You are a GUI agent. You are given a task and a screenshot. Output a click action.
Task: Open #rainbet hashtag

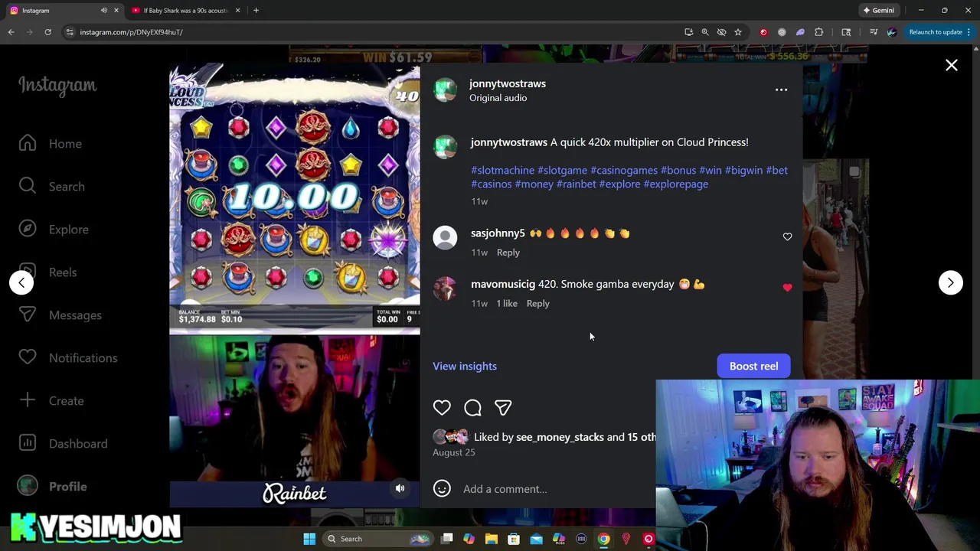(x=576, y=184)
